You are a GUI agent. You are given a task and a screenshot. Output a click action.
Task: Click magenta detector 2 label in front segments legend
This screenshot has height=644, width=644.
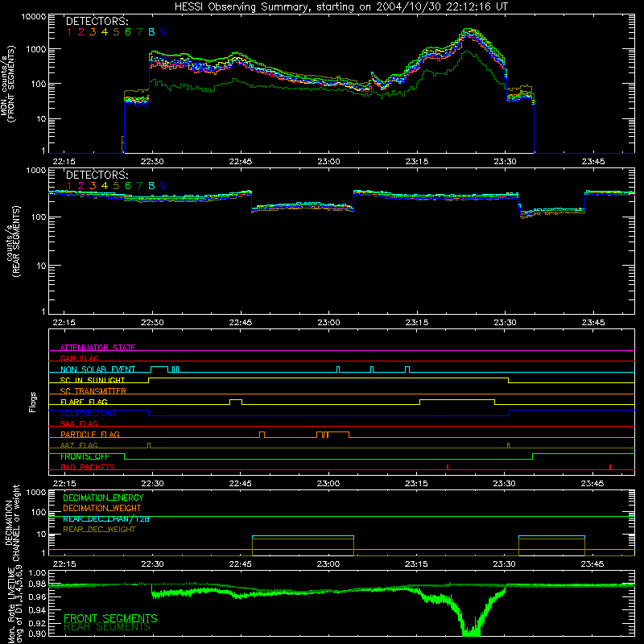pyautogui.click(x=81, y=32)
